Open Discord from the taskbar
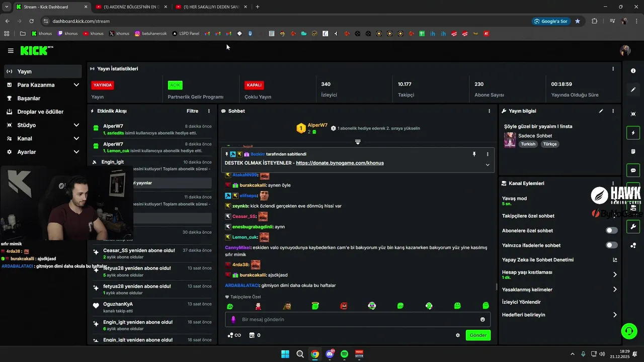Screen dimensions: 644x362 pyautogui.click(x=330, y=354)
